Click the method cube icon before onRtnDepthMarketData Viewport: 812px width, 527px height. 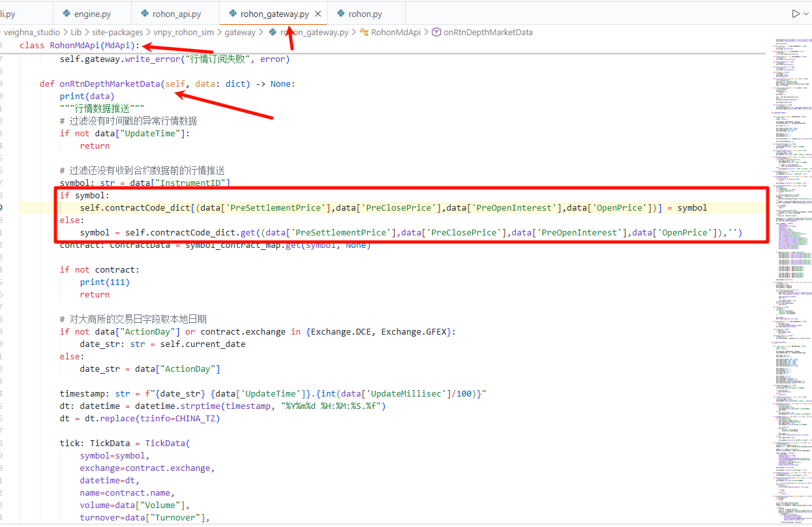[x=436, y=32]
